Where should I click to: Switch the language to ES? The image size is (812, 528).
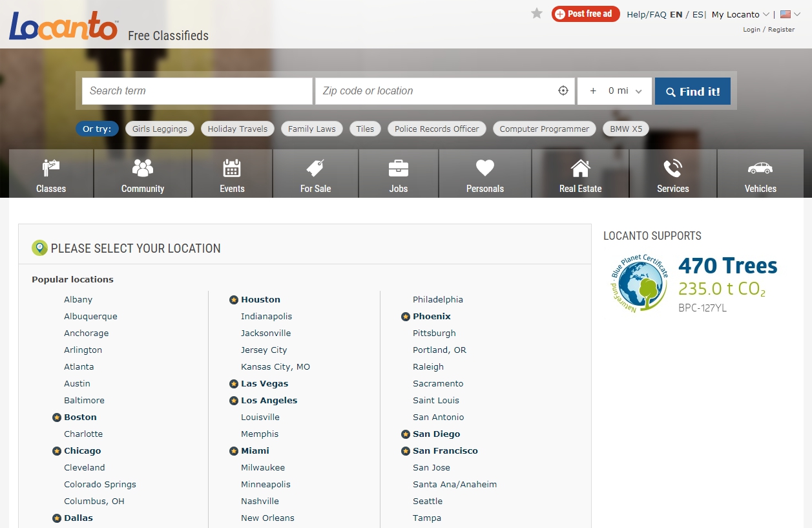tap(698, 14)
